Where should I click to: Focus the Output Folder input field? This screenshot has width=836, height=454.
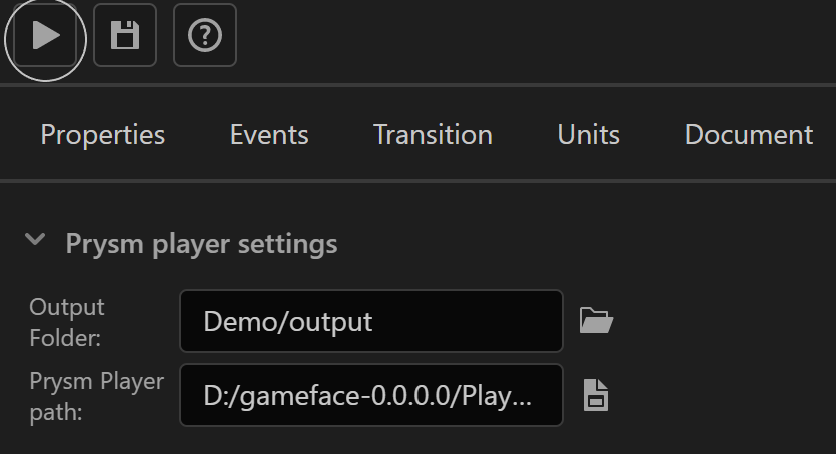(372, 321)
